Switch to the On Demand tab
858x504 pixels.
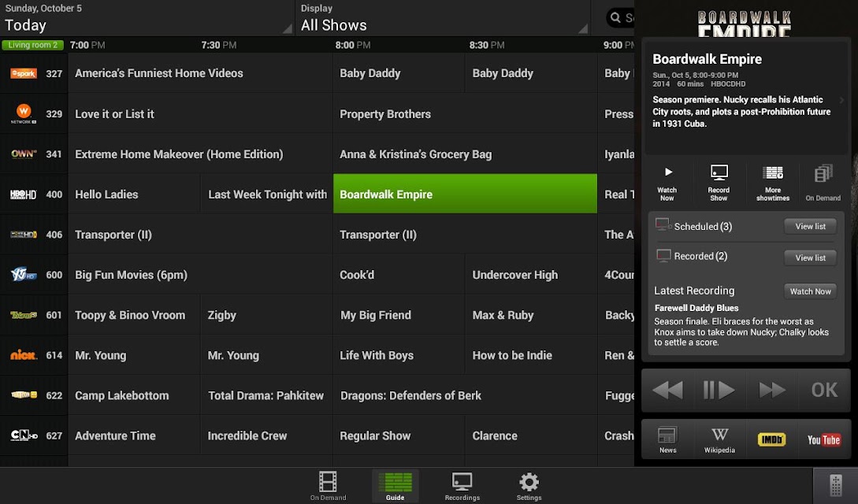coord(328,486)
